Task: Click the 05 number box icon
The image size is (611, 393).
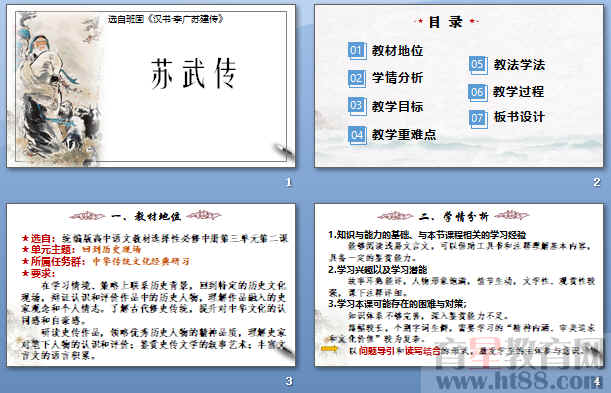Action: (x=478, y=65)
